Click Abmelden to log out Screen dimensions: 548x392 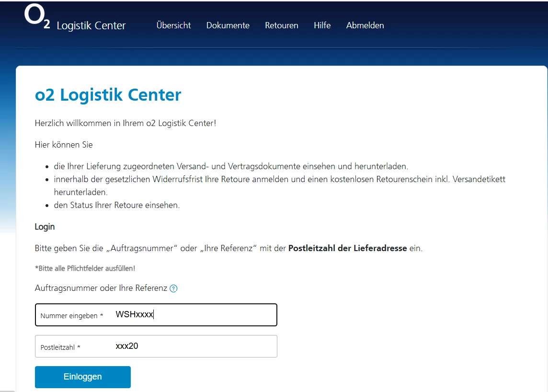[x=365, y=25]
